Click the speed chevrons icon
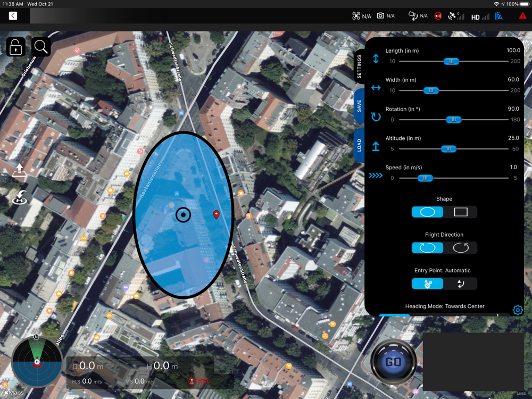Screen dimensions: 532x399 (x=376, y=176)
